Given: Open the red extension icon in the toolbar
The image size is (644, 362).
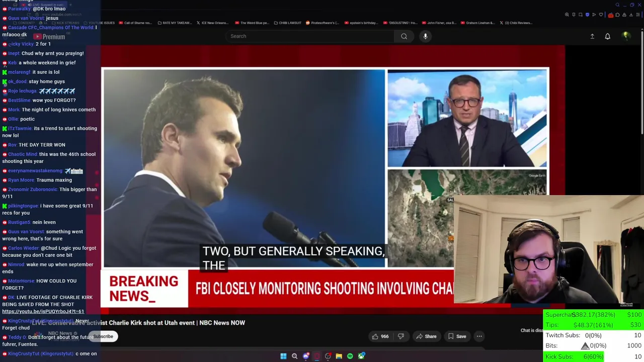Looking at the screenshot, I should pos(611,15).
